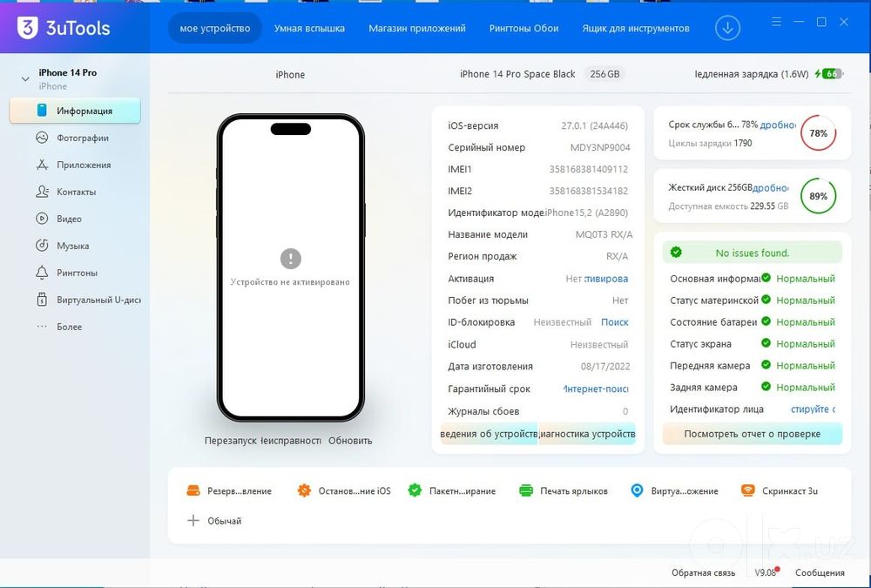Screen dimensions: 871x588
Task: Click the green check for Статус экрана
Action: click(x=766, y=343)
